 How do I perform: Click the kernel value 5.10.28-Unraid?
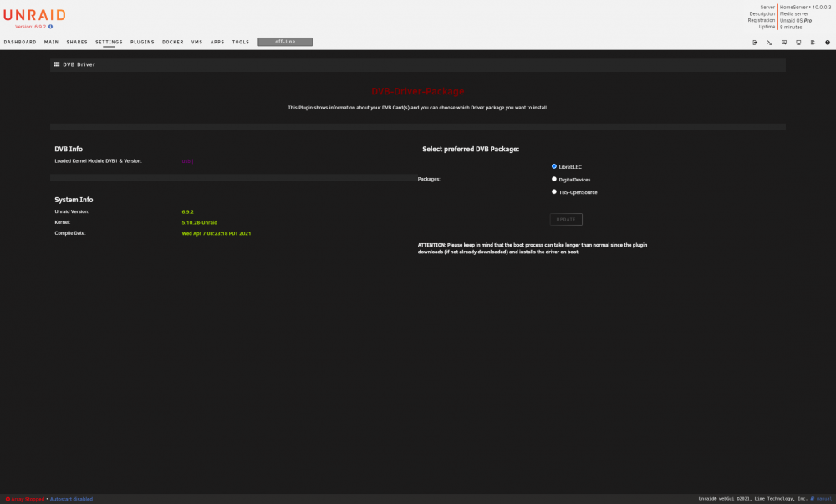200,222
